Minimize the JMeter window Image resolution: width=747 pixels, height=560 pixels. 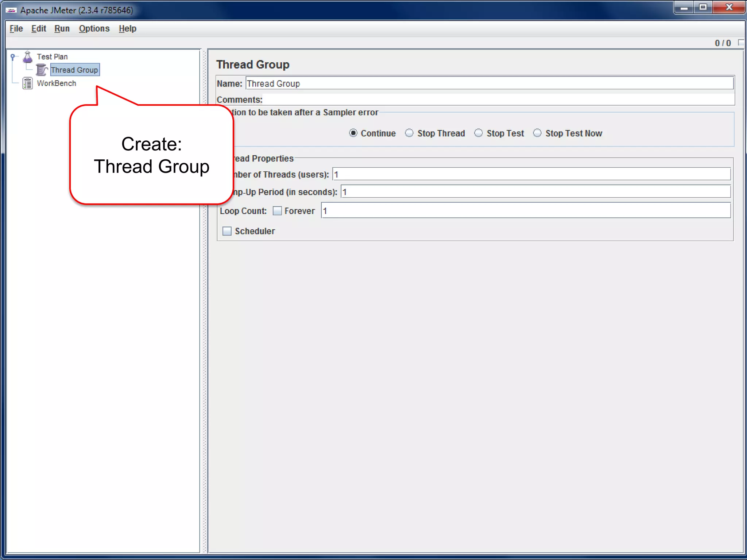pos(684,8)
